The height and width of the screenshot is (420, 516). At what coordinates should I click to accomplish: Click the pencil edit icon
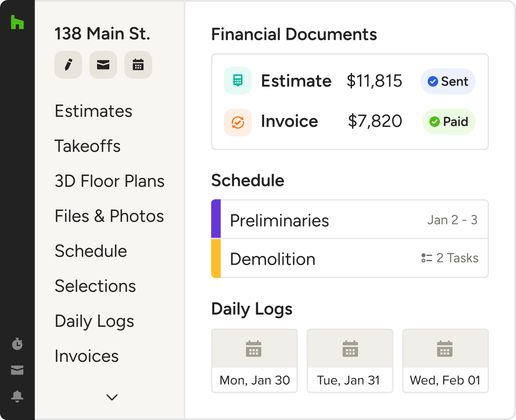pyautogui.click(x=68, y=65)
